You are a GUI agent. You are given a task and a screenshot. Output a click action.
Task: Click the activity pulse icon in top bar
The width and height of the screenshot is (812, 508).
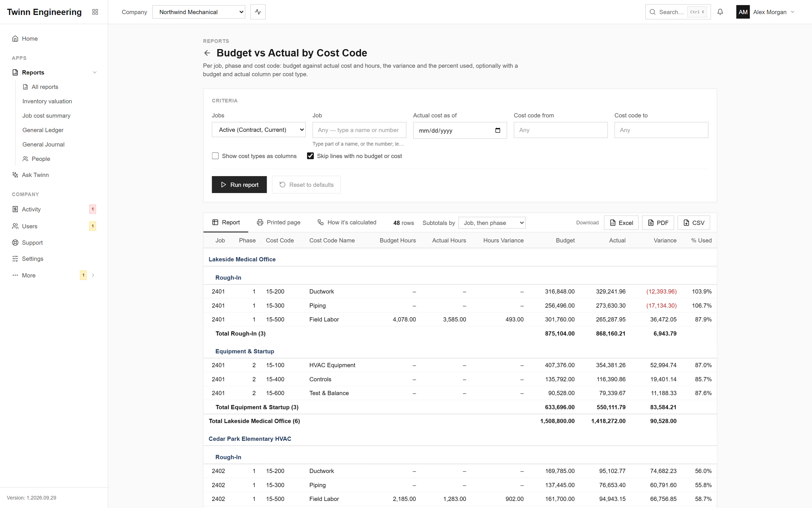coord(258,12)
